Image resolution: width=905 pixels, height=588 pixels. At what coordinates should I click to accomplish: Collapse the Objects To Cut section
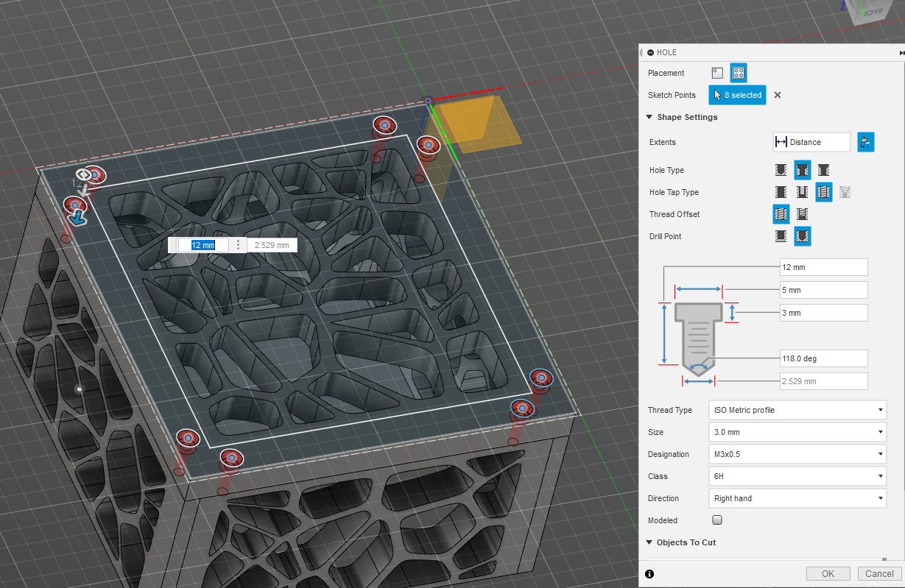[649, 542]
